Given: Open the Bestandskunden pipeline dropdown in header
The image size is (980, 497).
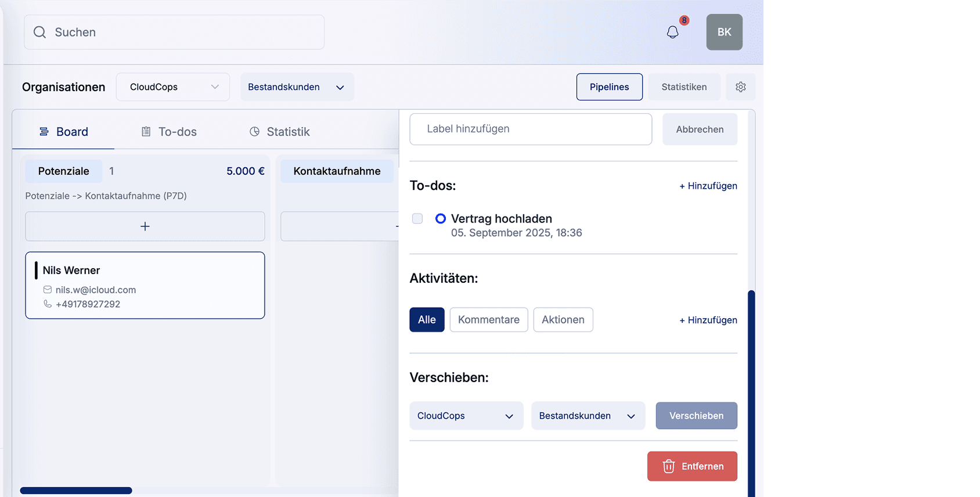Looking at the screenshot, I should (x=297, y=87).
